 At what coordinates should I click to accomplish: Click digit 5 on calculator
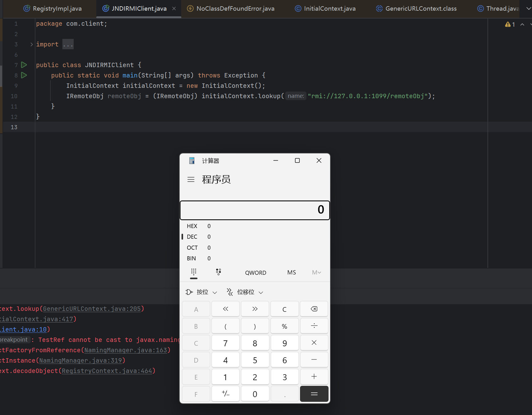255,360
